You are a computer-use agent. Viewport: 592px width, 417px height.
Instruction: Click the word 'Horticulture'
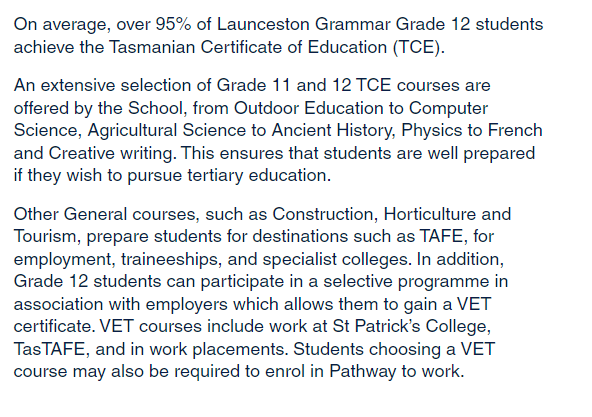pyautogui.click(x=429, y=214)
